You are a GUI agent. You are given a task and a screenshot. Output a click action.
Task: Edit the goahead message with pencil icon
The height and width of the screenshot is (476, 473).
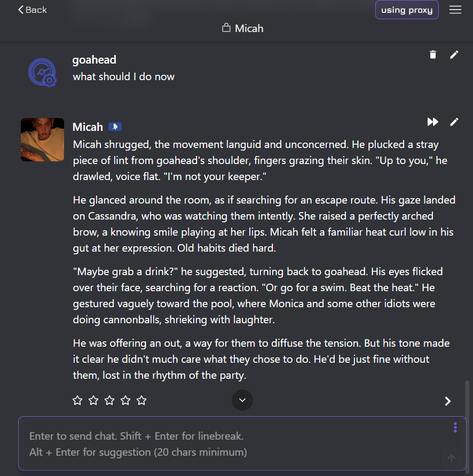point(454,54)
